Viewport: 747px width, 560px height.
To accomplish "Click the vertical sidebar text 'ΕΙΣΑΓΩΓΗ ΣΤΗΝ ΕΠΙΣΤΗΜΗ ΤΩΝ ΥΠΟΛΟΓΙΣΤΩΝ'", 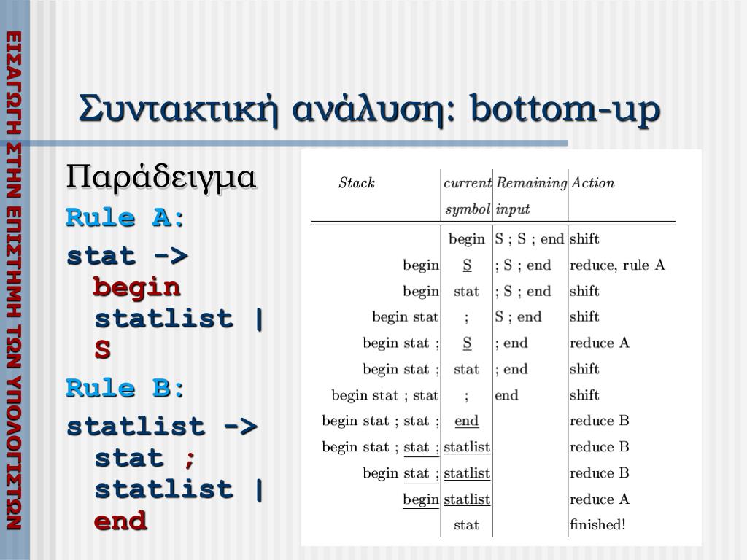I will (x=14, y=281).
